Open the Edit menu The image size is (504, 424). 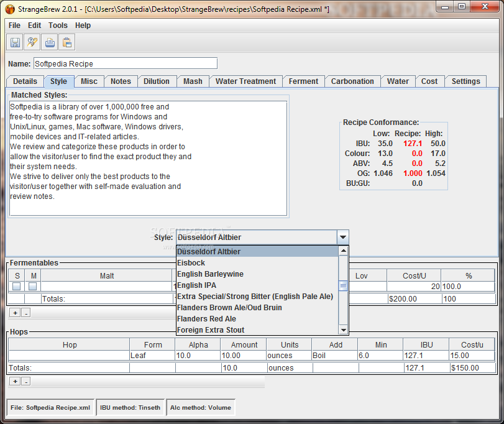pyautogui.click(x=34, y=25)
